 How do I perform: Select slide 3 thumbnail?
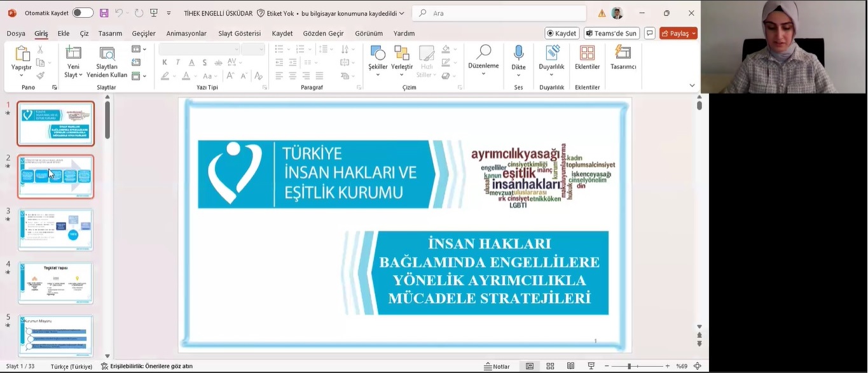(x=55, y=229)
